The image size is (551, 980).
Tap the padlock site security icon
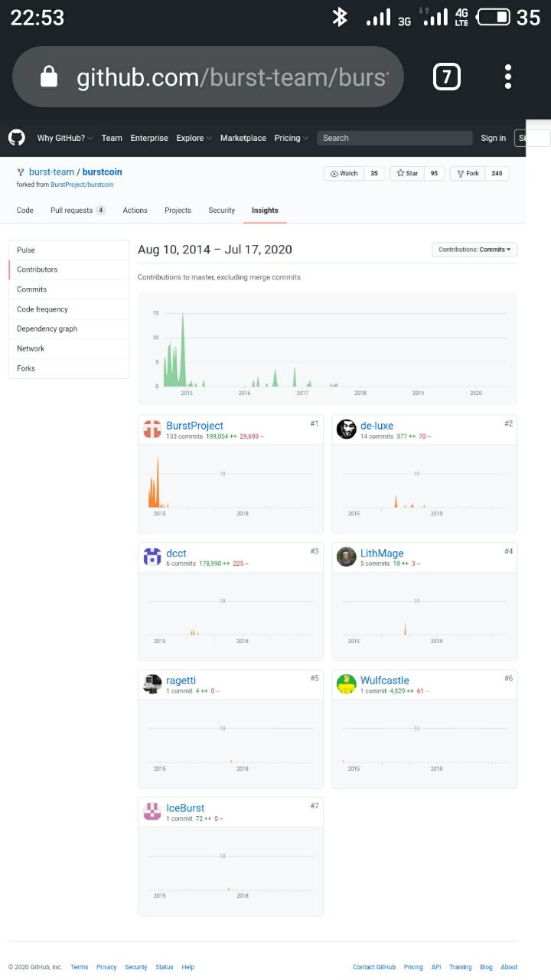(x=49, y=77)
